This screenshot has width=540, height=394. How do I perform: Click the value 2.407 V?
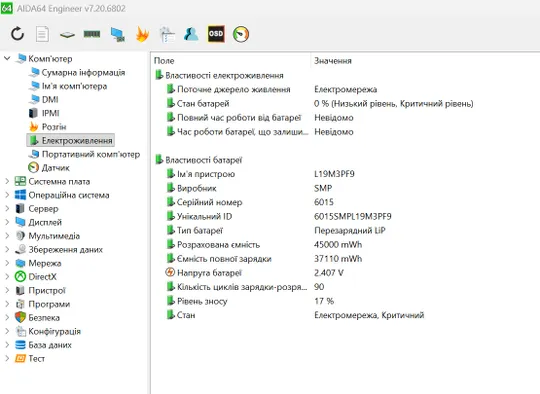[329, 273]
